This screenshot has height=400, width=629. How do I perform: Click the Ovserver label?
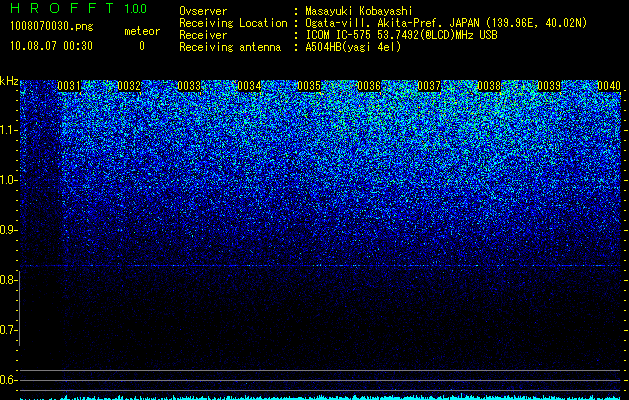(203, 11)
